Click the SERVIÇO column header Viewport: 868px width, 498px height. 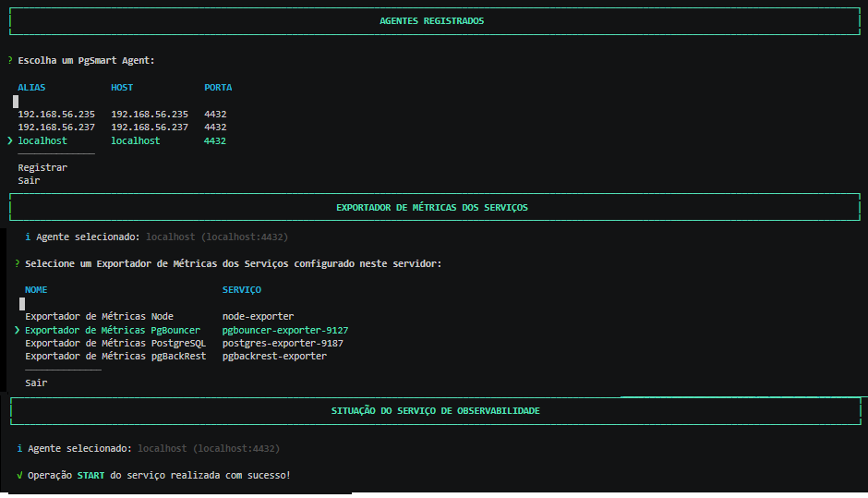242,290
